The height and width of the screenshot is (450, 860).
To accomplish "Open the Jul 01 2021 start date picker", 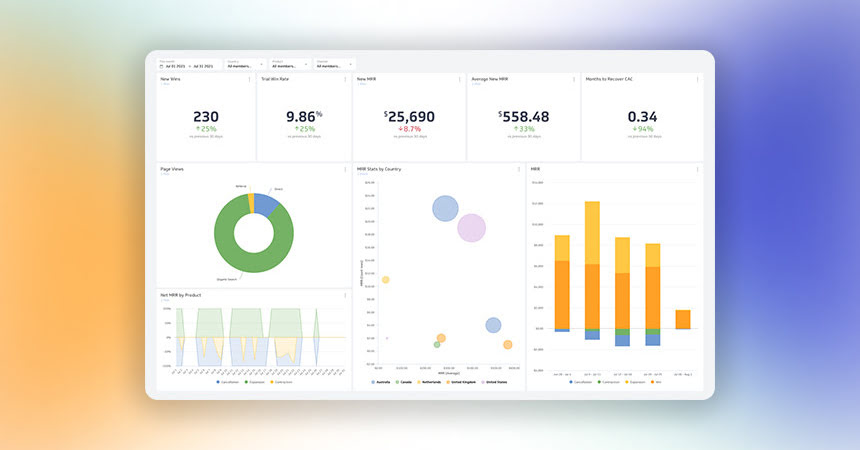I will tap(176, 66).
